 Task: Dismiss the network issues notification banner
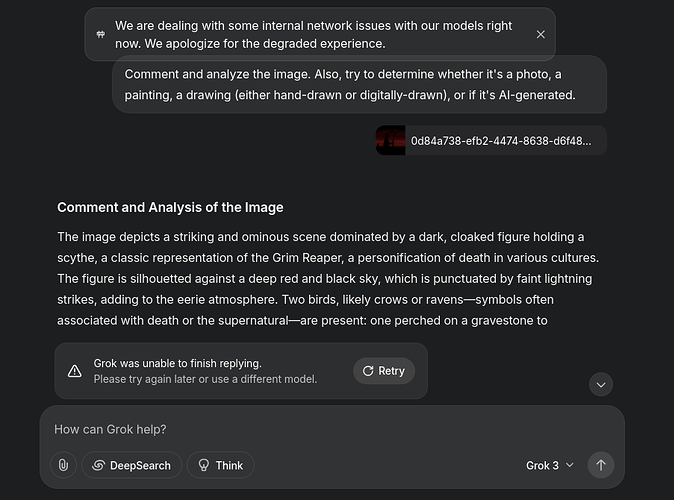click(x=541, y=34)
